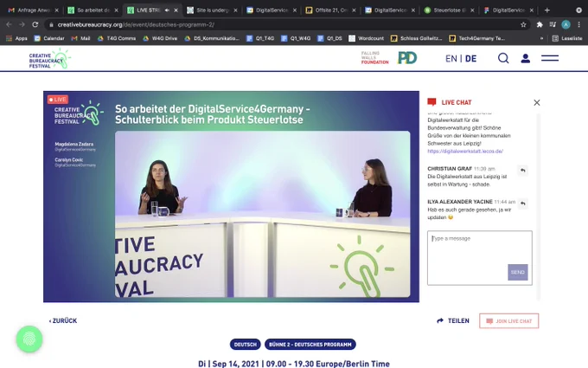
Task: Reload the page
Action: point(35,24)
